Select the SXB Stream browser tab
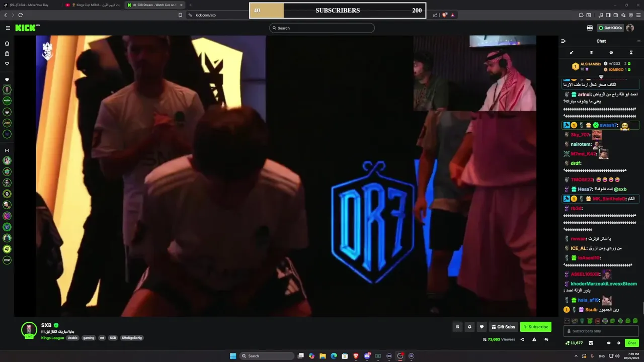Image resolution: width=644 pixels, height=362 pixels. (x=155, y=5)
